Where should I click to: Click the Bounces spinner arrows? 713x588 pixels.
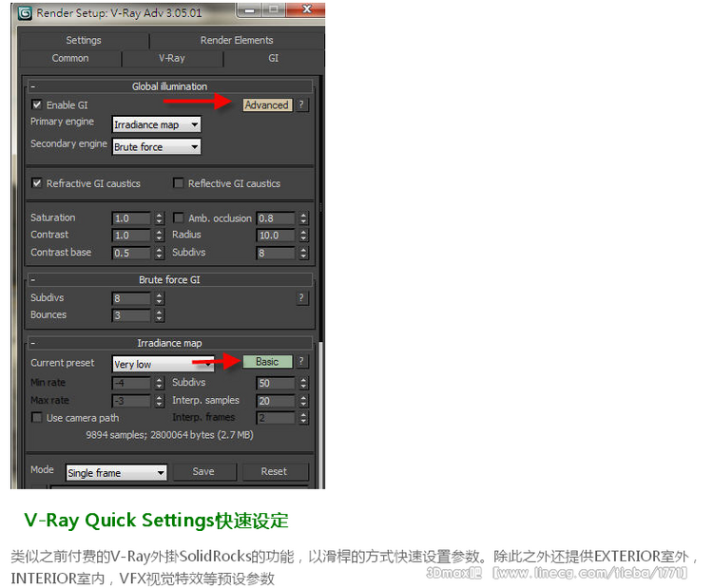coord(159,315)
